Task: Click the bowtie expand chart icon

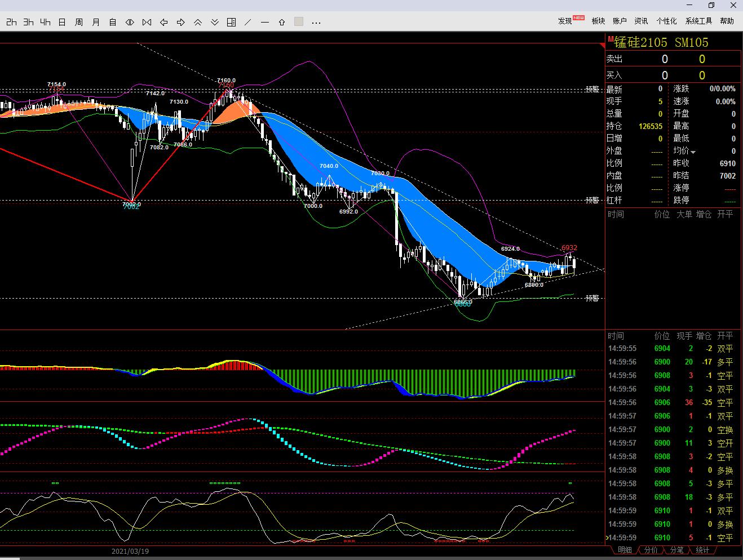Action: [147, 22]
